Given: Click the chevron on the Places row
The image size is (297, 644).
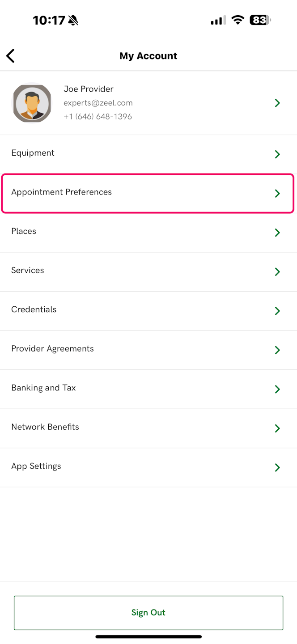Looking at the screenshot, I should click(277, 233).
